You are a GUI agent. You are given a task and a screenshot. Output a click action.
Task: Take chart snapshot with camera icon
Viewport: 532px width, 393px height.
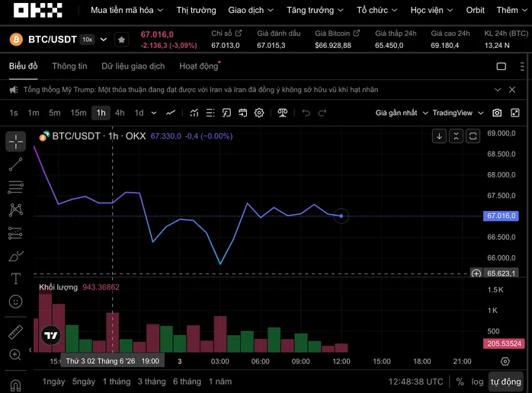(497, 113)
